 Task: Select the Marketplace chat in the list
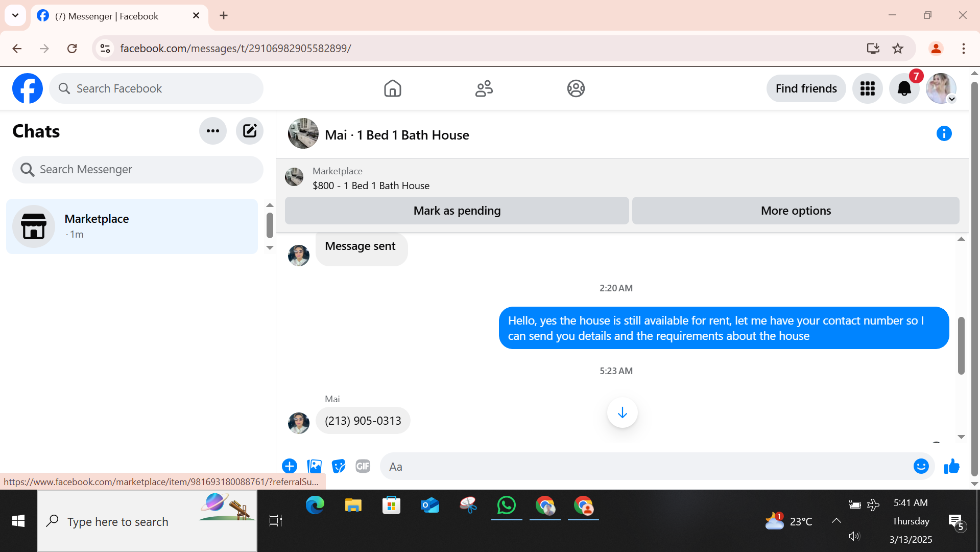pyautogui.click(x=132, y=226)
